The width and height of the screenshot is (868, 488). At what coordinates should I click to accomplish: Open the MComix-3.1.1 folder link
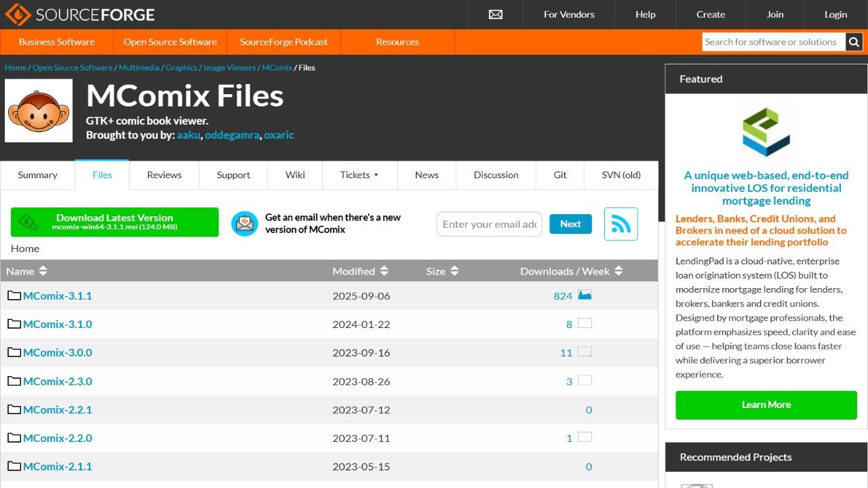[58, 296]
